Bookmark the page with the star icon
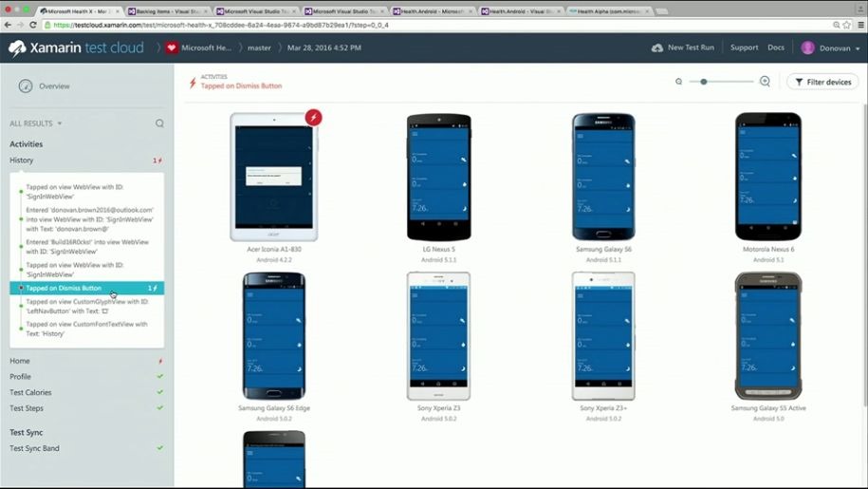The height and width of the screenshot is (489, 868). point(846,25)
